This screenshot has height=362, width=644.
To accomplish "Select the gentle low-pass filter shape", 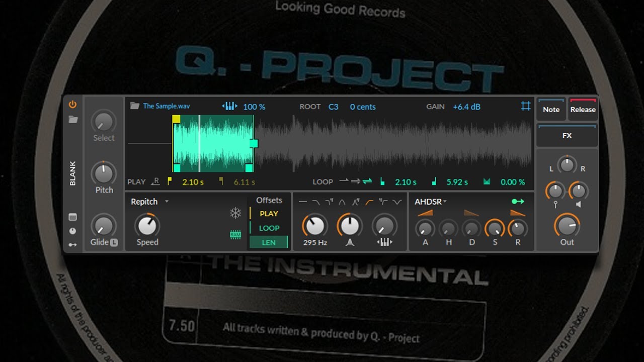I will (316, 202).
